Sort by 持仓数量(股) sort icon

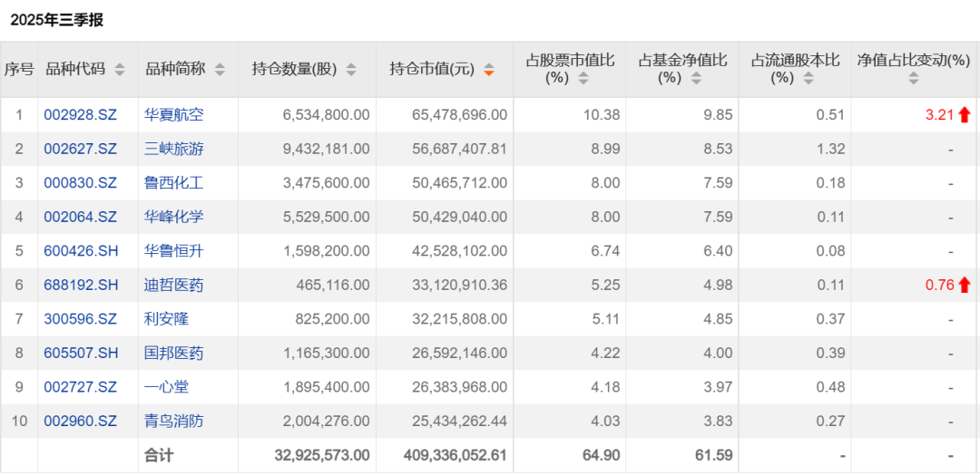pyautogui.click(x=351, y=70)
